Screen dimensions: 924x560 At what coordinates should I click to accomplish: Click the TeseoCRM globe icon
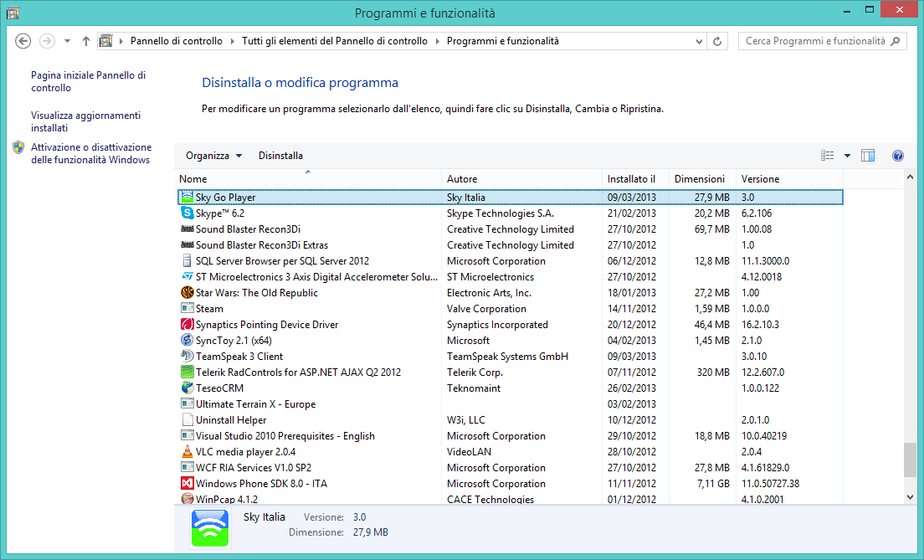(187, 388)
